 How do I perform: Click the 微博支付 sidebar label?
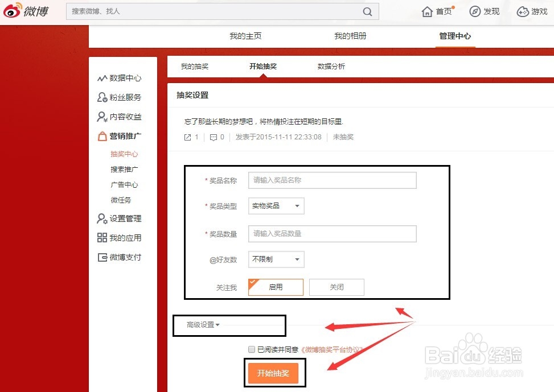click(x=125, y=257)
